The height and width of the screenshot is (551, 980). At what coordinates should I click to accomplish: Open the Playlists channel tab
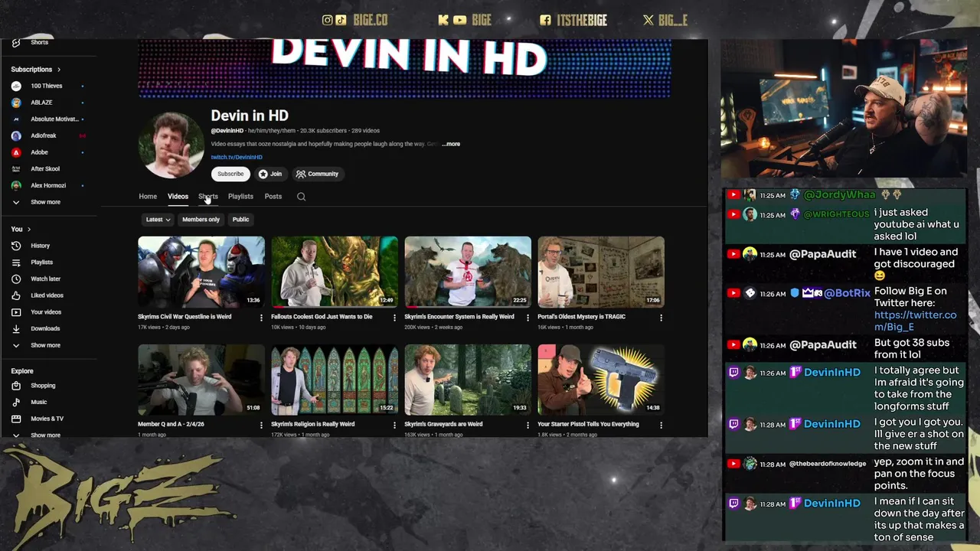pyautogui.click(x=240, y=197)
